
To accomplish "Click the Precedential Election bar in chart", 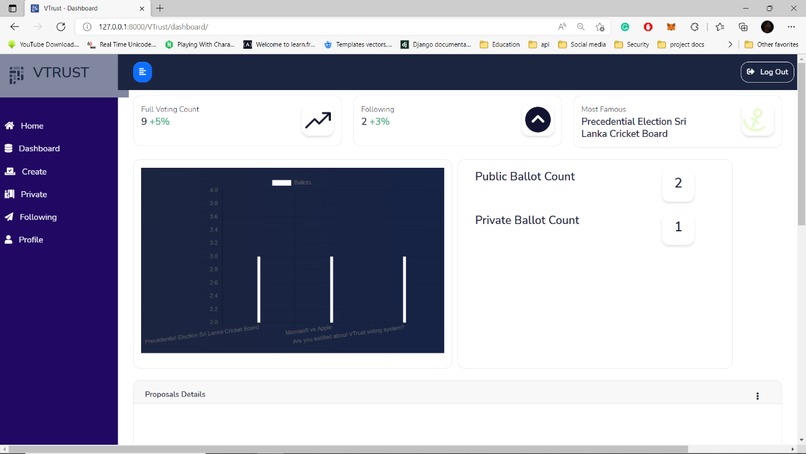I will click(259, 289).
